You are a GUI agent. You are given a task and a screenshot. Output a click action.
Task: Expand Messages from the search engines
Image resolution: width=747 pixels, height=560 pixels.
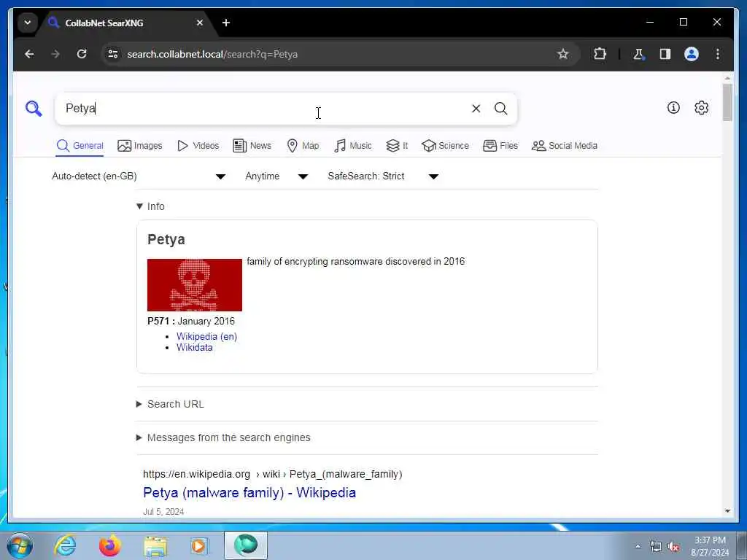tap(223, 437)
